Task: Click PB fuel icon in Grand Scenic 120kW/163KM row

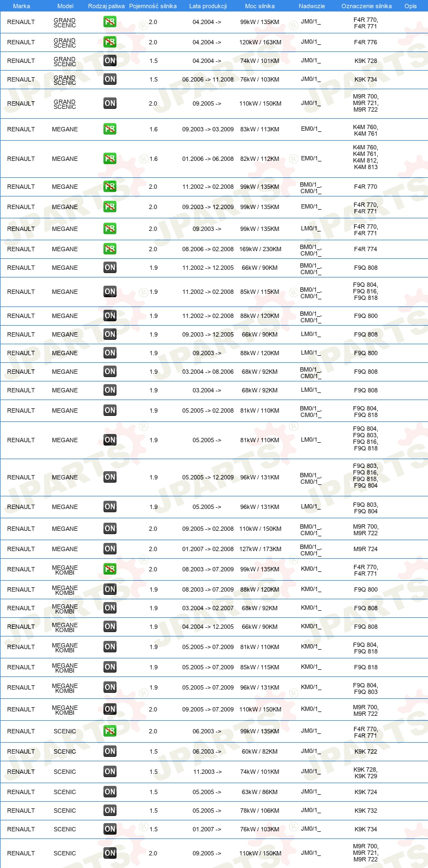Action: pyautogui.click(x=109, y=42)
